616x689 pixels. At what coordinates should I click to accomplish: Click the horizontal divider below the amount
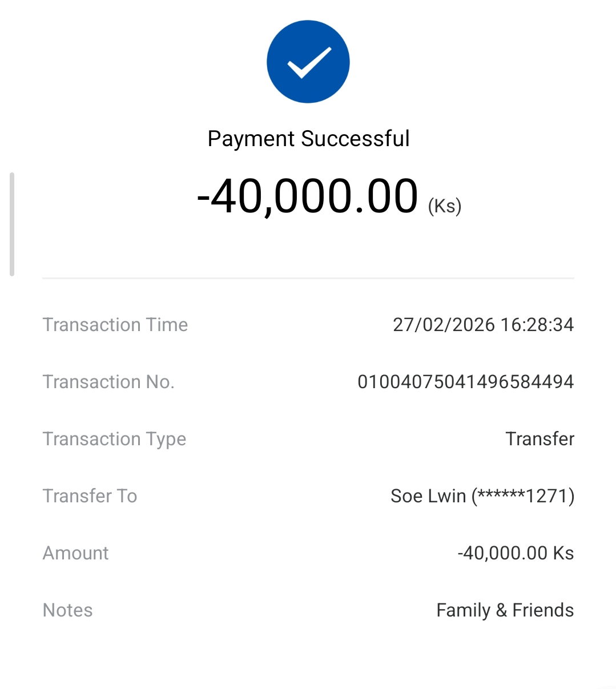coord(308,279)
